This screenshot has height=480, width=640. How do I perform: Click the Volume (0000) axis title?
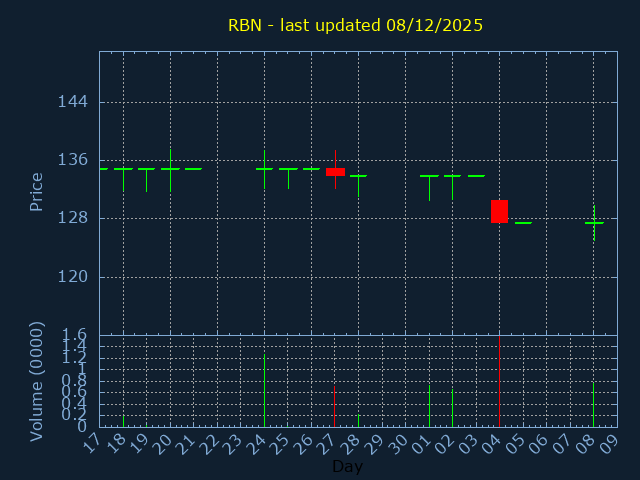[37, 381]
